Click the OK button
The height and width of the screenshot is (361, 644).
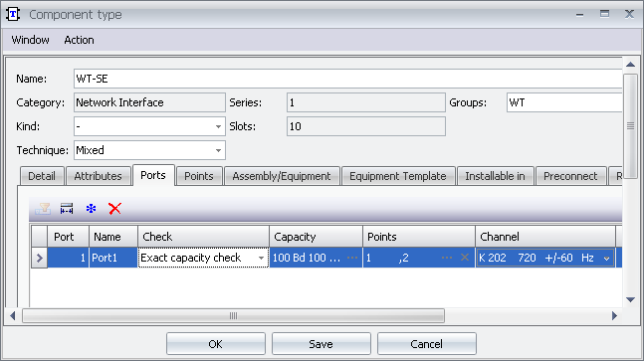tap(216, 344)
